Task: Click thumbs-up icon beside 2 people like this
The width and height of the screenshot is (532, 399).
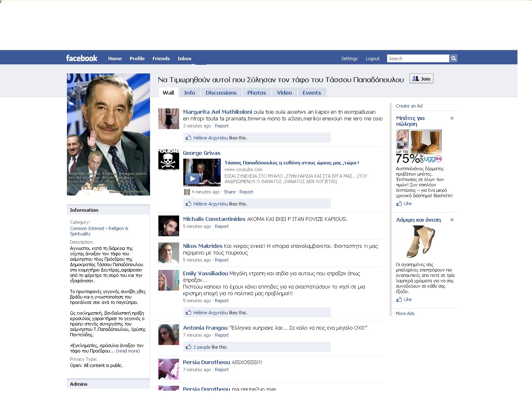Action: [189, 347]
